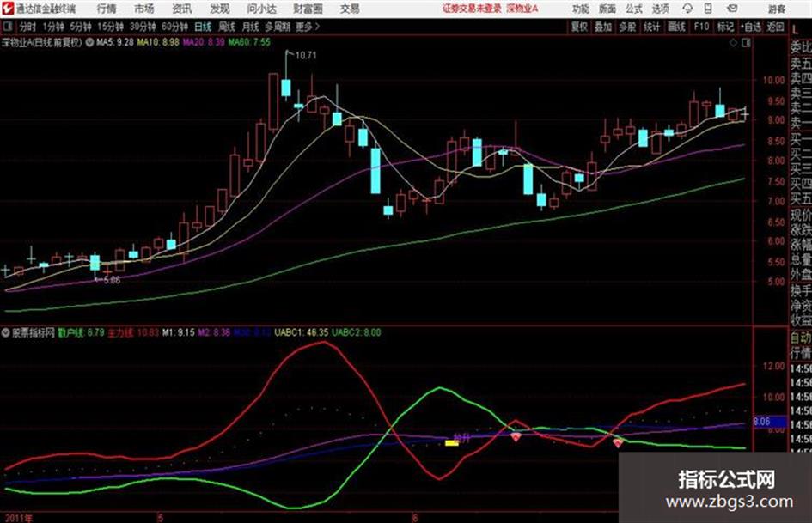The image size is (812, 523).
Task: Open the 财富圈 menu
Action: [308, 9]
